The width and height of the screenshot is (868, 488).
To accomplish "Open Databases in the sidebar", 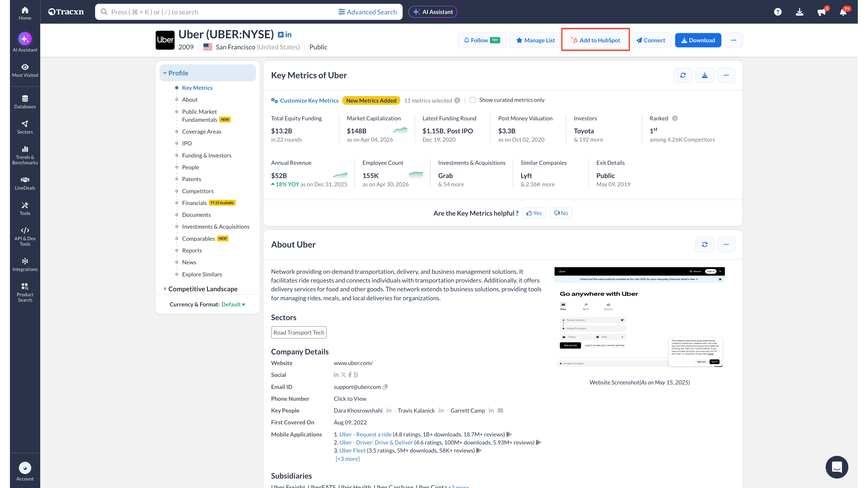I will [x=25, y=102].
